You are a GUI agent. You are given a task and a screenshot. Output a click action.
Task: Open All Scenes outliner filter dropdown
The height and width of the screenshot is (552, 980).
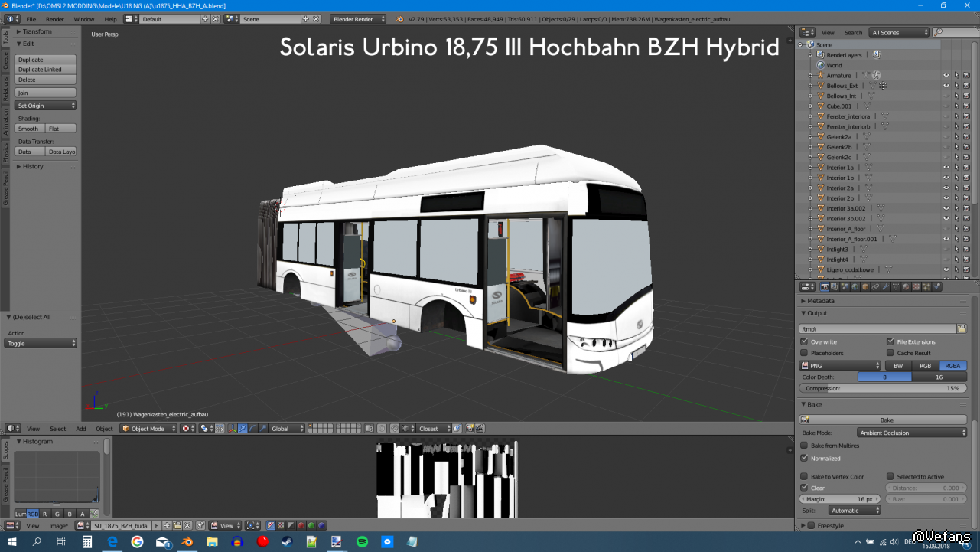[899, 33]
